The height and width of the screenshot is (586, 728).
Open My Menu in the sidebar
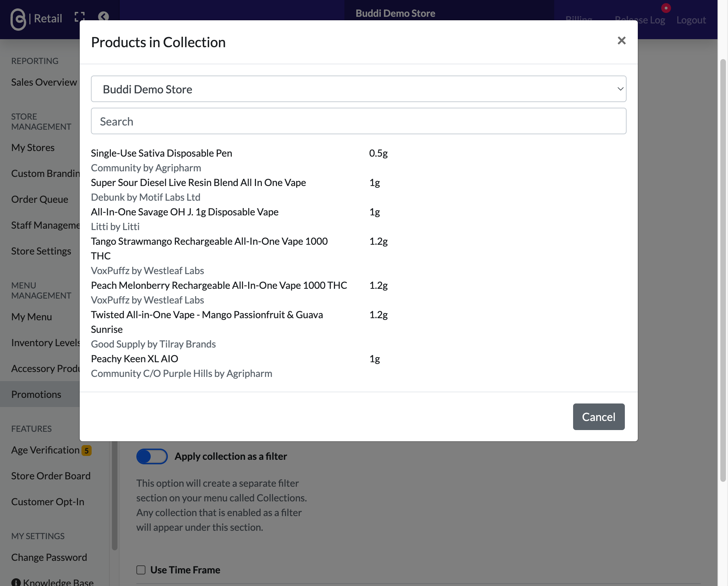(x=31, y=317)
